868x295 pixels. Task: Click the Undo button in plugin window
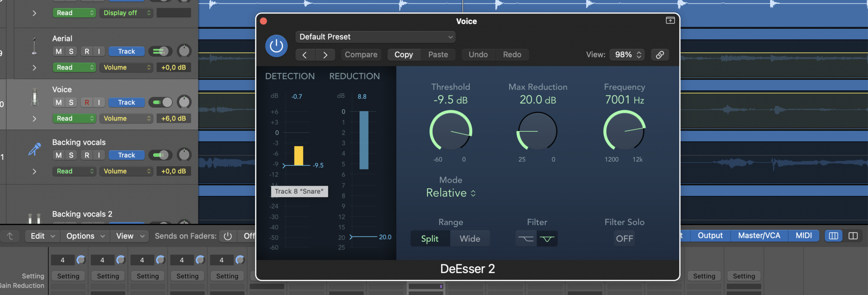tap(478, 55)
